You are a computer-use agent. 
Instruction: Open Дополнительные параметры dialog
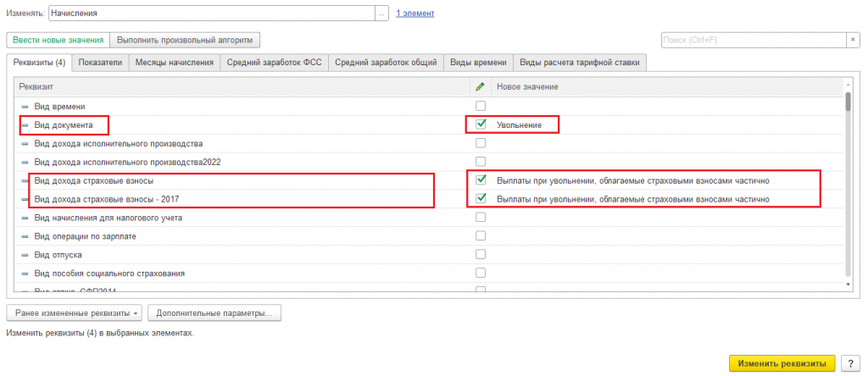click(x=214, y=313)
